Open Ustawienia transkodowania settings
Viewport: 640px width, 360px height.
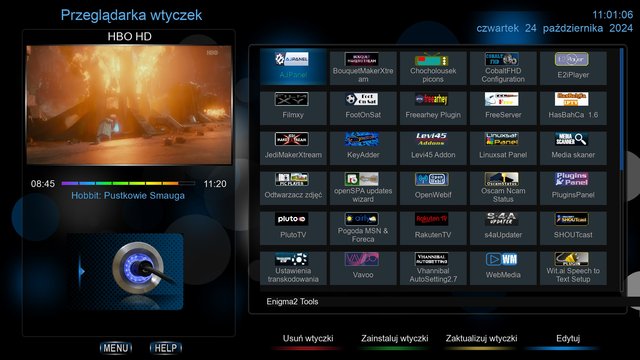293,267
